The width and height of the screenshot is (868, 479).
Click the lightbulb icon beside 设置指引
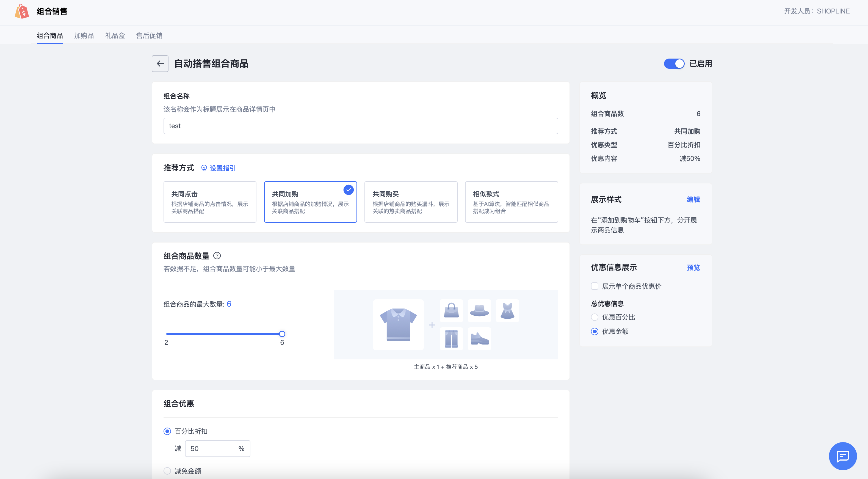204,168
